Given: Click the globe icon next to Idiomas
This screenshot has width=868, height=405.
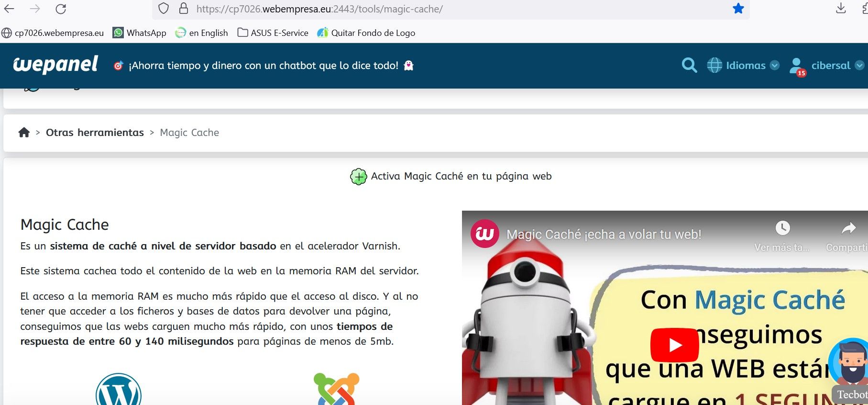Looking at the screenshot, I should coord(714,65).
